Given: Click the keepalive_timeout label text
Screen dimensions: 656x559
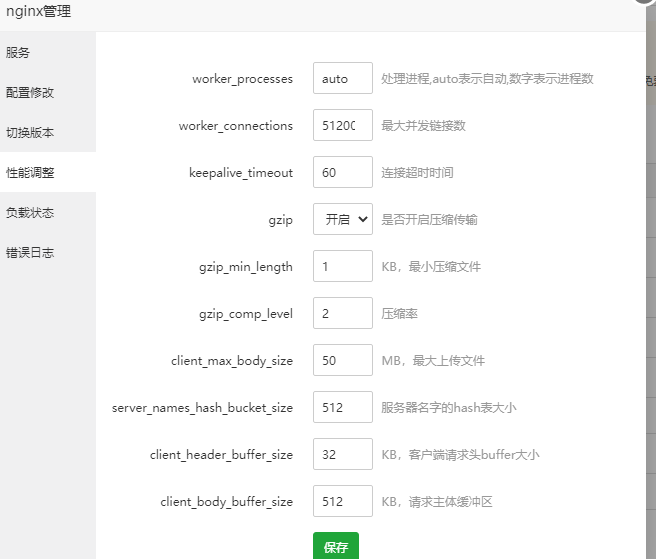Looking at the screenshot, I should [241, 172].
